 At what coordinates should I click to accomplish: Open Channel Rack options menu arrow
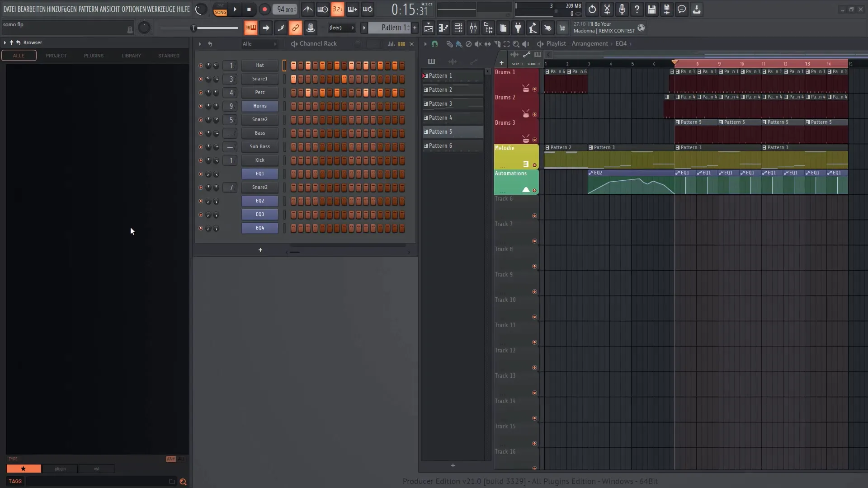(199, 44)
